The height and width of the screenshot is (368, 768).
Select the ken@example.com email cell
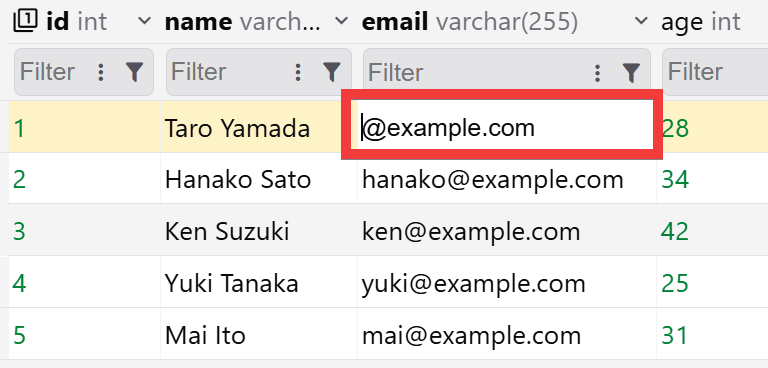coord(507,231)
